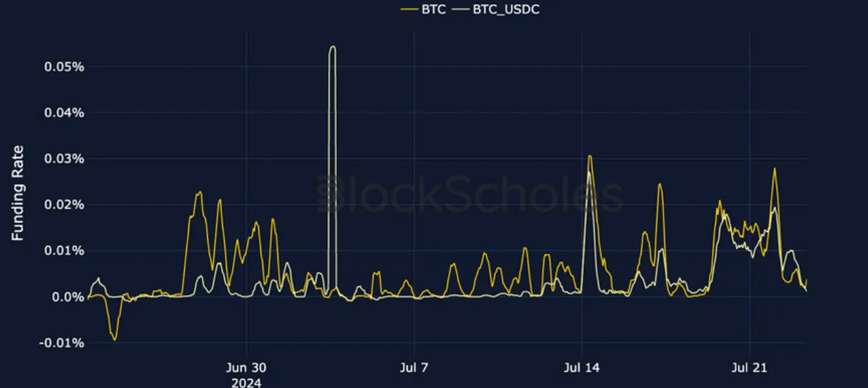Click the Funding Rate axis title
Image resolution: width=868 pixels, height=388 pixels.
click(x=18, y=193)
